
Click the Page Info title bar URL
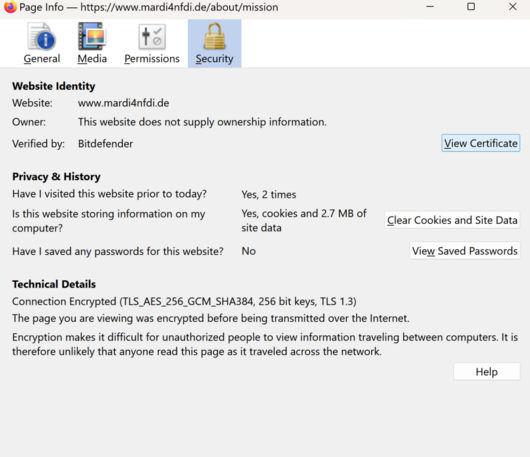(179, 7)
